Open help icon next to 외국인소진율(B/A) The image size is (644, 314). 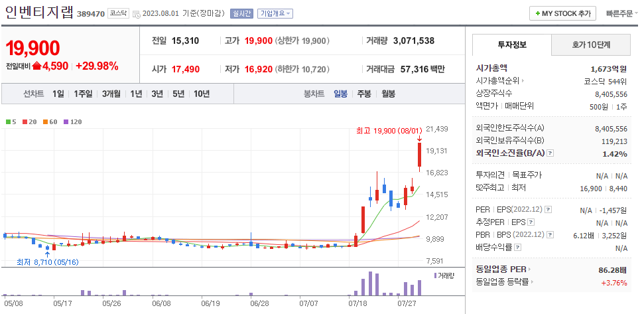pos(550,153)
